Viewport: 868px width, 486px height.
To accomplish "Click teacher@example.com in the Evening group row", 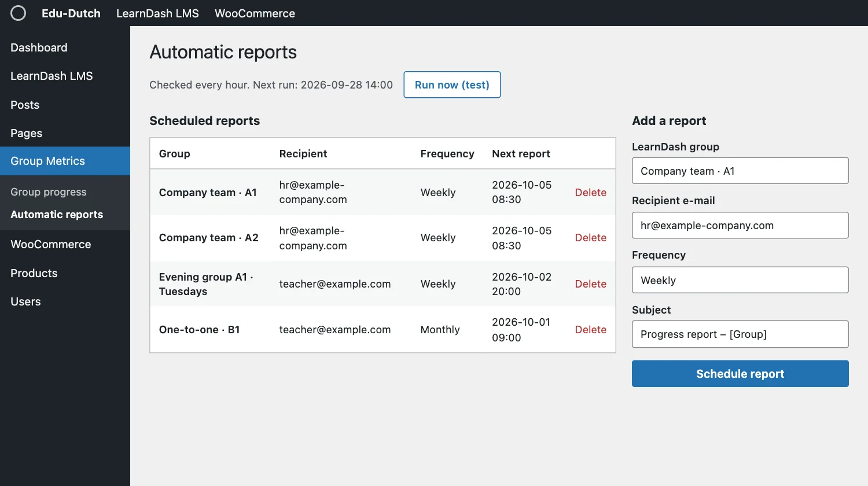I will (x=335, y=284).
